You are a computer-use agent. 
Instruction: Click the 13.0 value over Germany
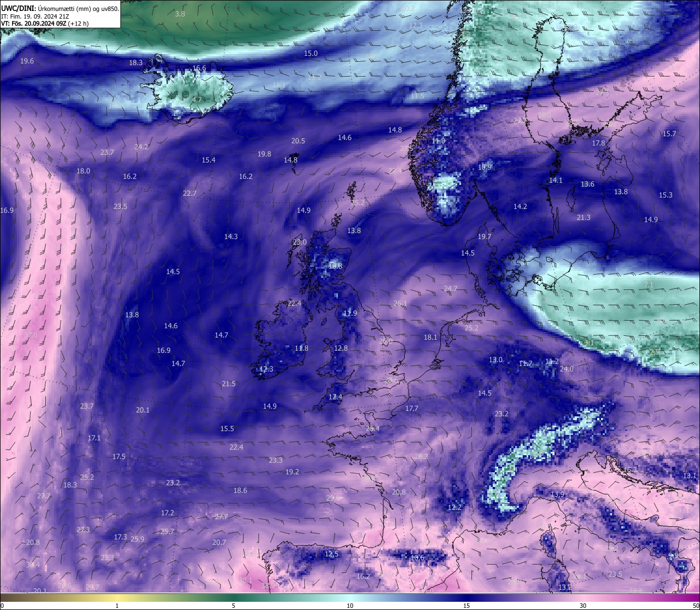click(x=495, y=359)
